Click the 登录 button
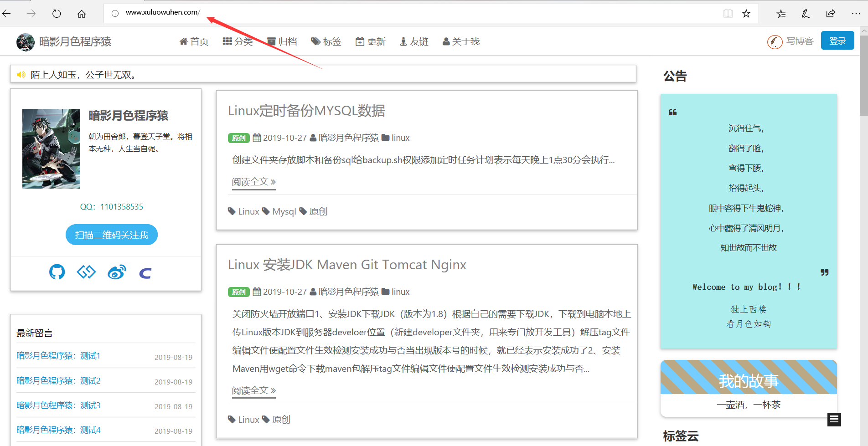868x446 pixels. pos(837,41)
